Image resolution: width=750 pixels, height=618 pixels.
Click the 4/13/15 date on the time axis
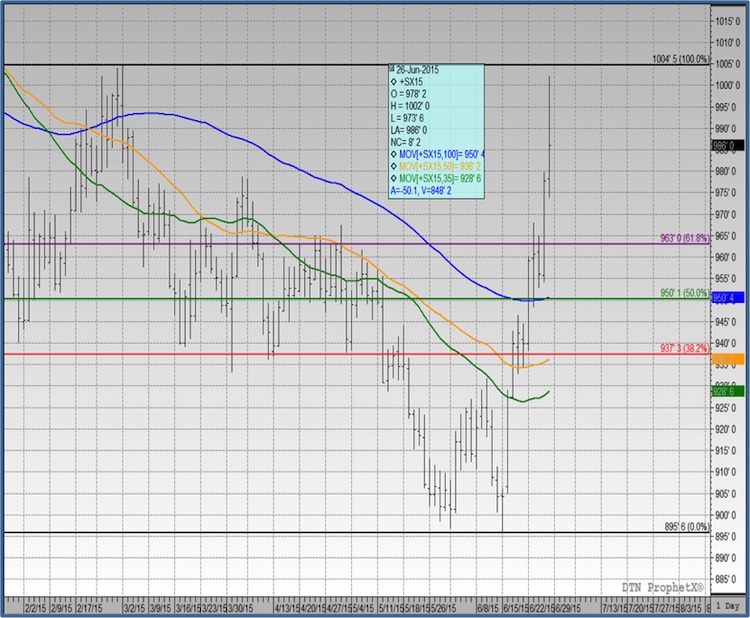coord(287,608)
